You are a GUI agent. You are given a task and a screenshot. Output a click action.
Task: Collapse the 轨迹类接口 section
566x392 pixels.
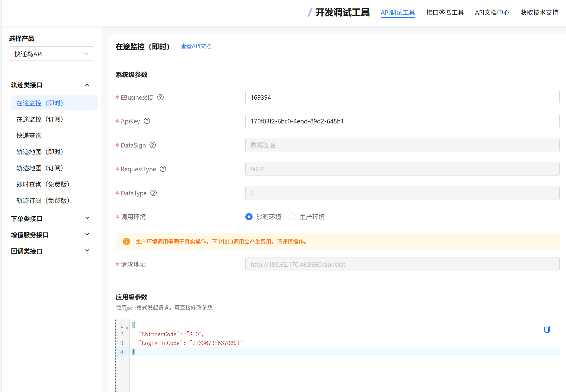pos(87,85)
